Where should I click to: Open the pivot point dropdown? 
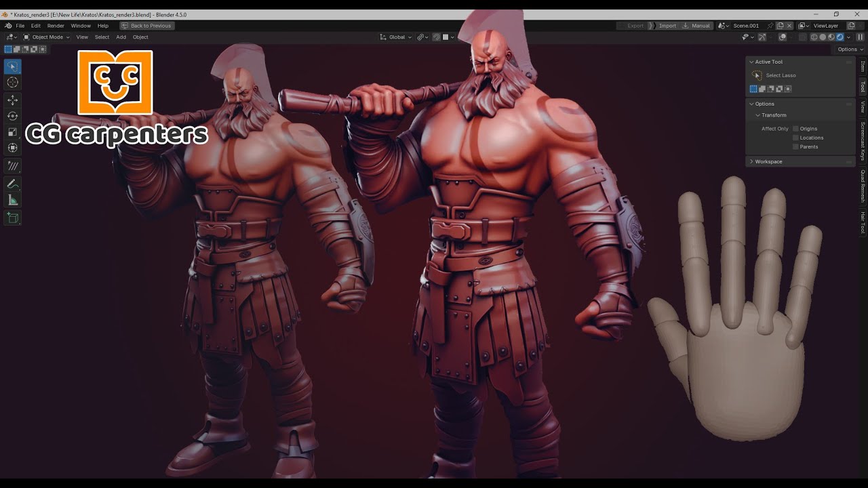423,37
